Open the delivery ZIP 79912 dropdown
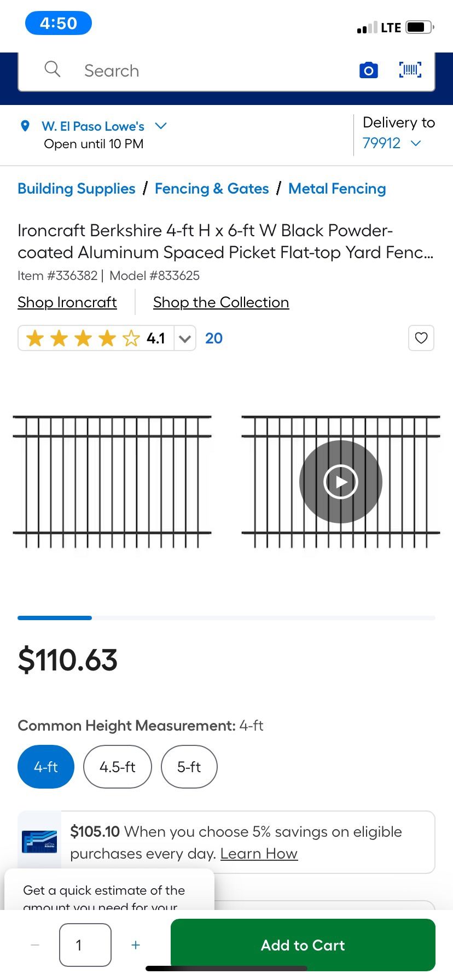This screenshot has height=980, width=453. pos(416,143)
